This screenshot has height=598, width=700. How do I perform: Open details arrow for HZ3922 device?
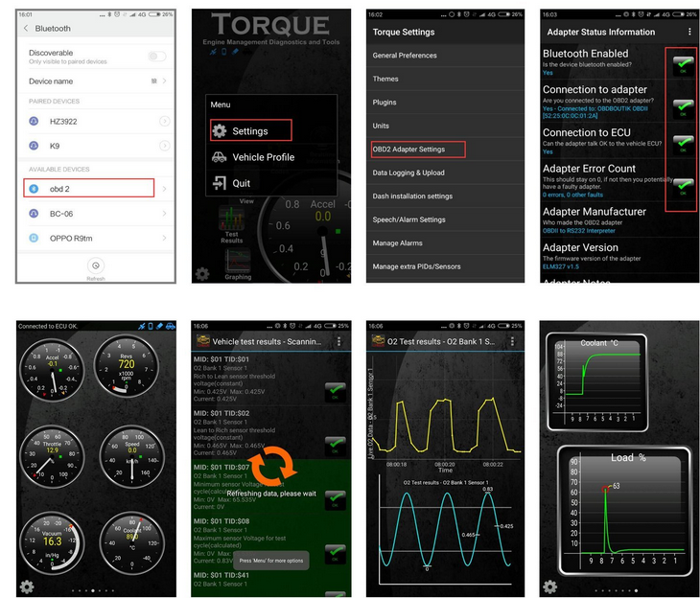point(165,121)
